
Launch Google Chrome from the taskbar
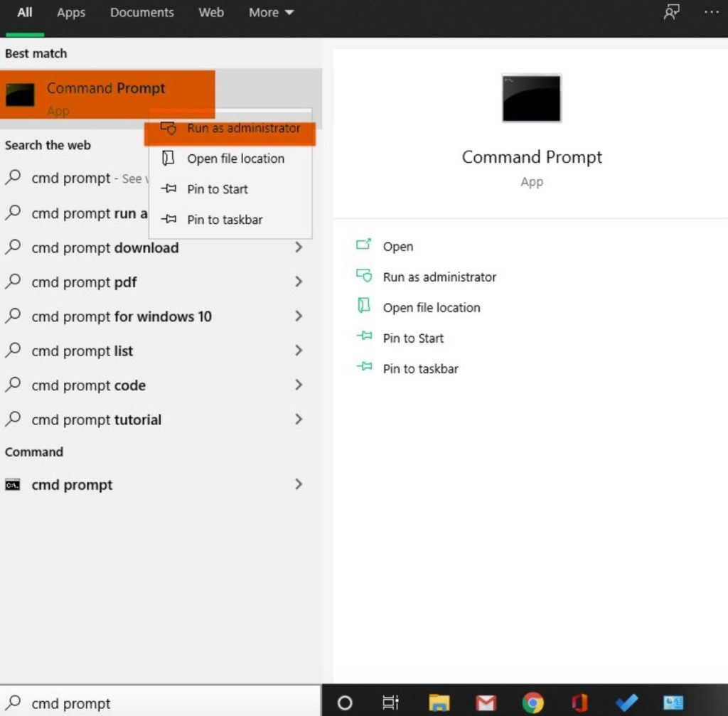coord(532,702)
